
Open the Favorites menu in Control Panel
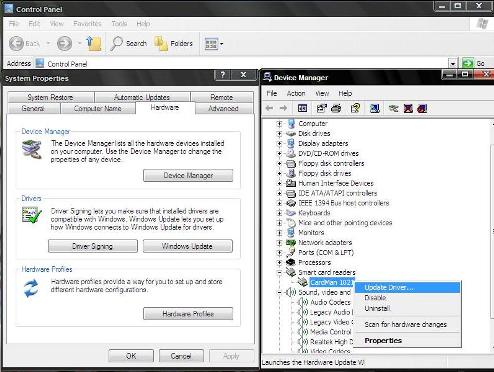pyautogui.click(x=87, y=24)
